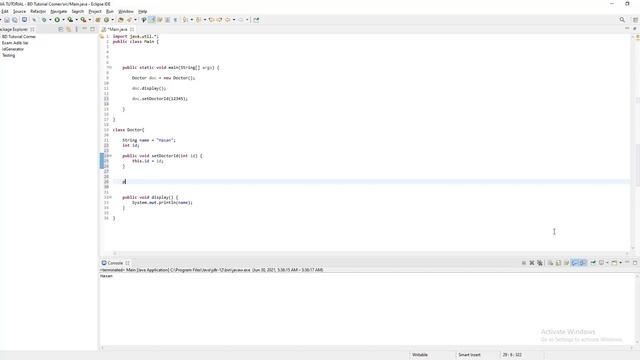This screenshot has height=360, width=640.
Task: Minimize the Package Explorer view
Action: 84,29
